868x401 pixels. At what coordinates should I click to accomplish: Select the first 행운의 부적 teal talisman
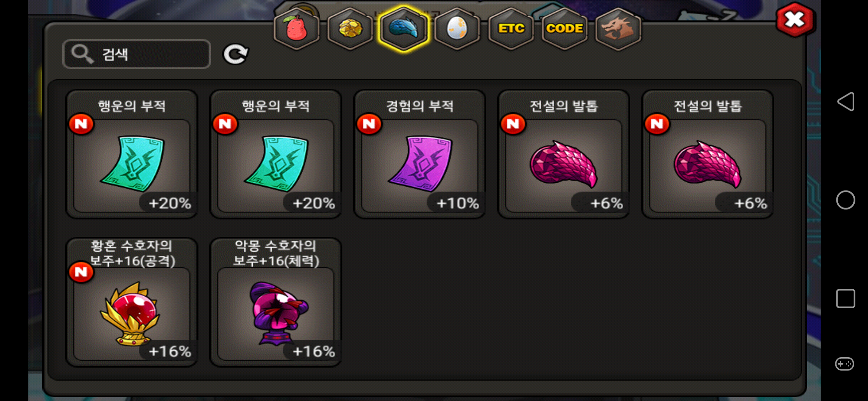click(x=132, y=154)
